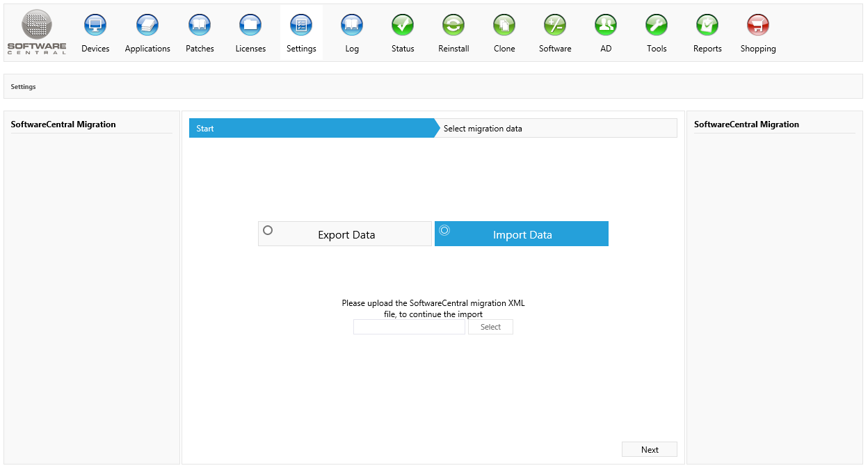This screenshot has width=868, height=468.
Task: Open the Software plus-minus icon
Action: 555,26
